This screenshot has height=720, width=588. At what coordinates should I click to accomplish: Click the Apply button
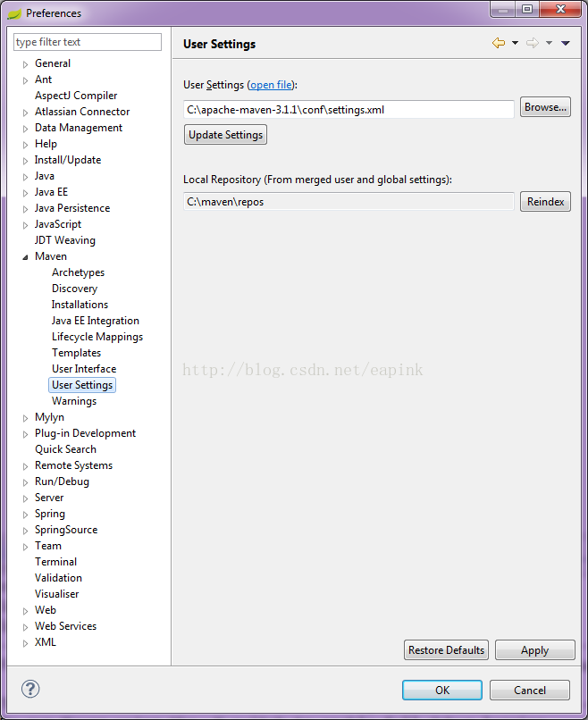(535, 650)
